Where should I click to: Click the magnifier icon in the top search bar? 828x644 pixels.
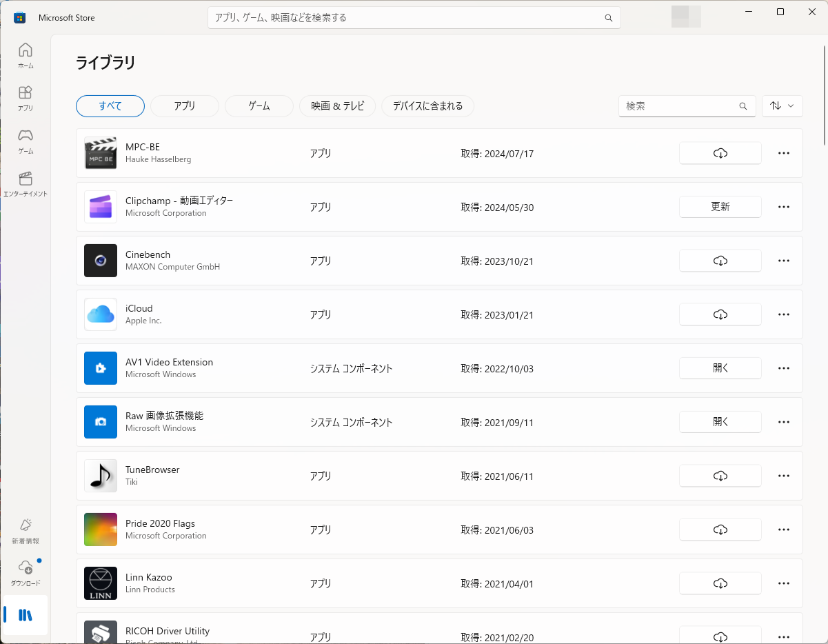tap(609, 18)
